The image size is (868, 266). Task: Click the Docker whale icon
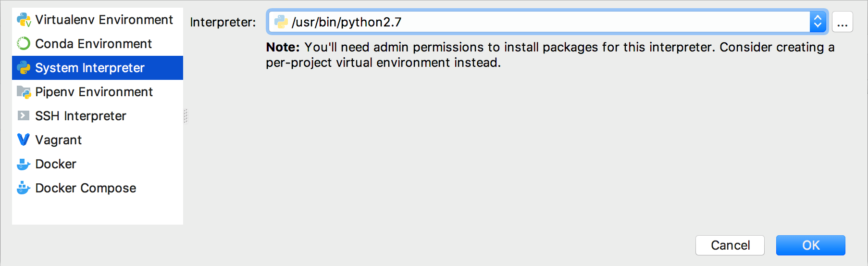click(24, 164)
